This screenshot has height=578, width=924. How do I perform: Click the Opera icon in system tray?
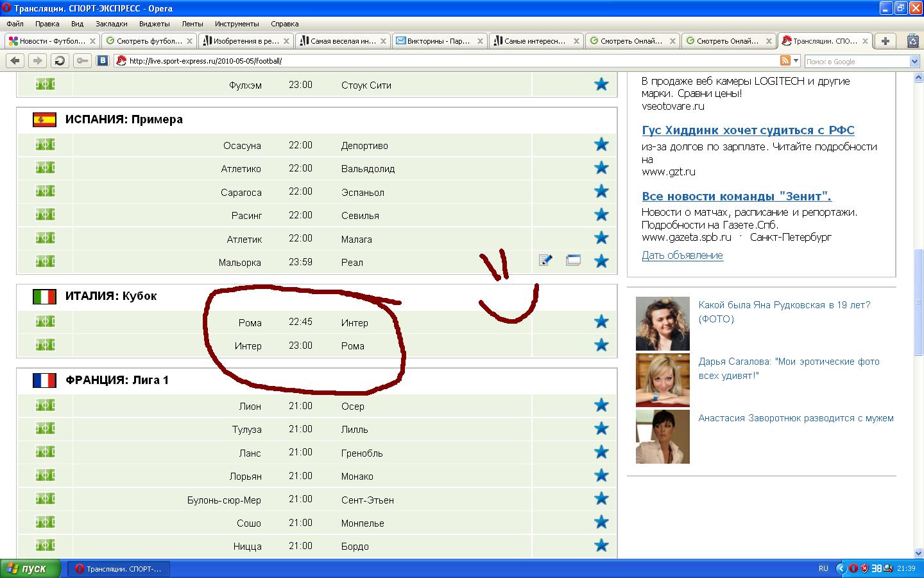click(x=853, y=568)
